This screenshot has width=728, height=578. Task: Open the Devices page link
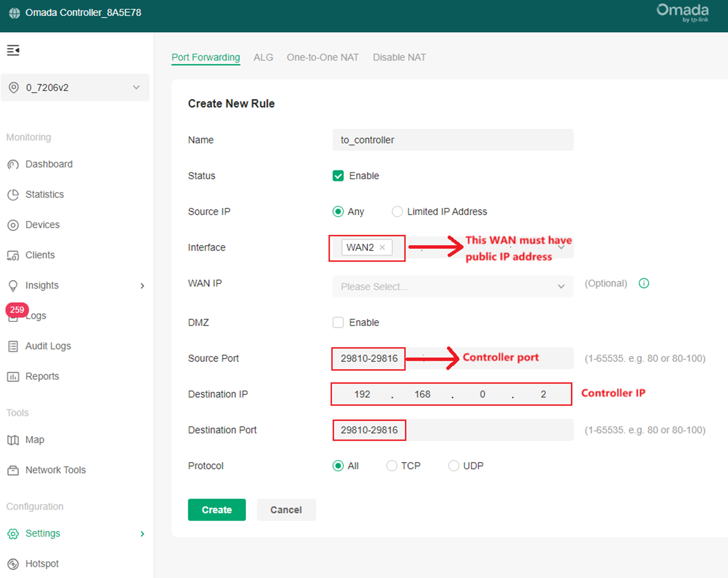point(42,225)
